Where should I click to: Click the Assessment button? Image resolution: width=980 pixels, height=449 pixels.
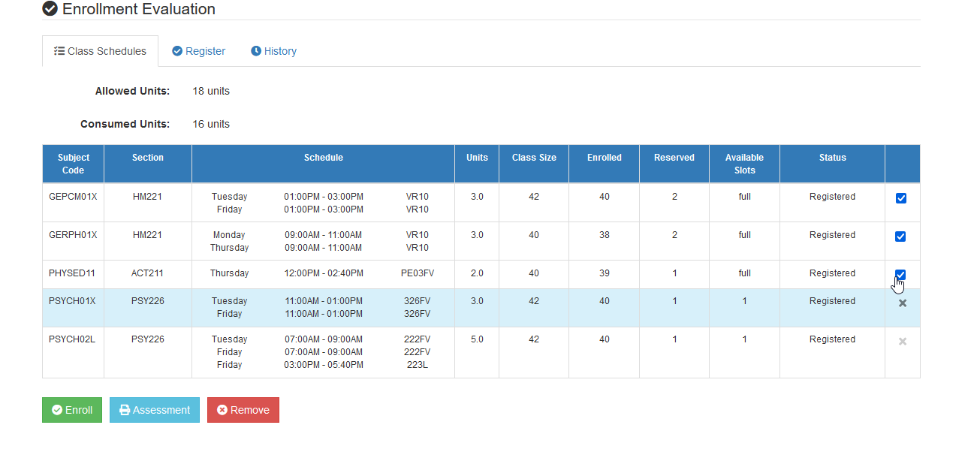pos(155,410)
